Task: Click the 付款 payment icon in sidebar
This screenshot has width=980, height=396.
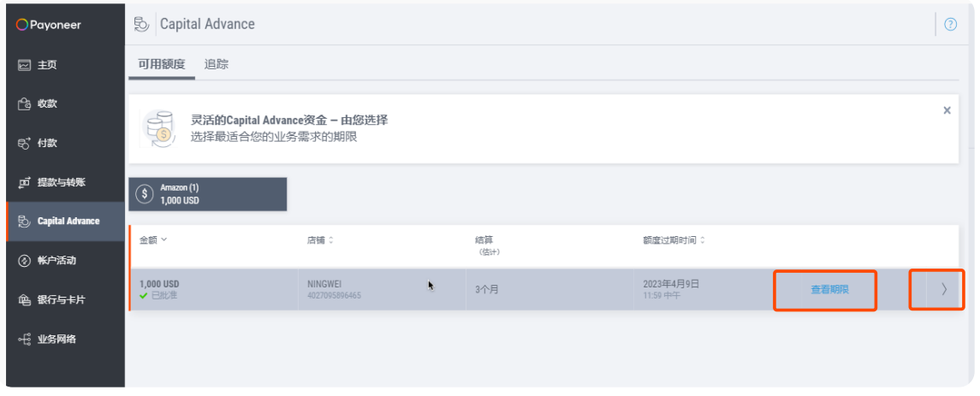Action: pos(24,144)
